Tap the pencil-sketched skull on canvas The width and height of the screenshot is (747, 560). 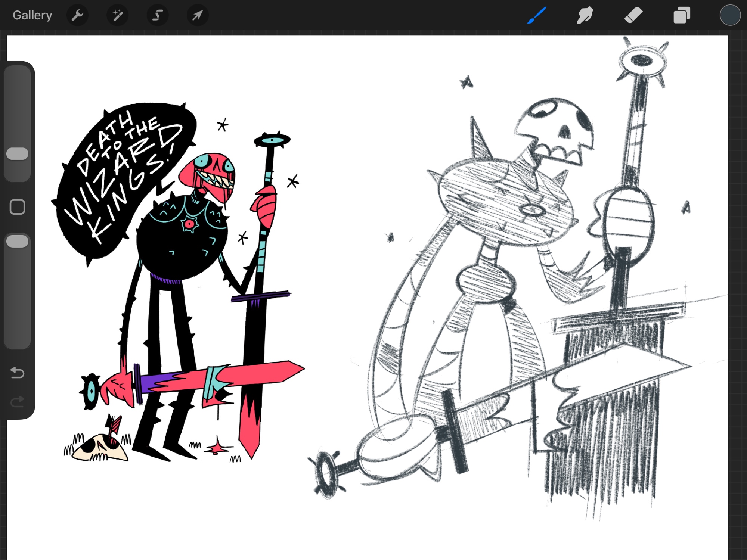pyautogui.click(x=557, y=129)
